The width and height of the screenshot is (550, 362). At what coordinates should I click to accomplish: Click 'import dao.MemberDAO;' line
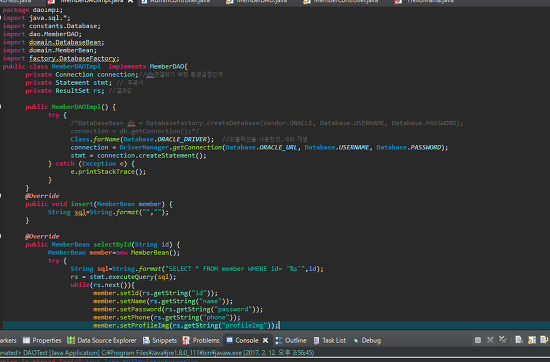(42, 34)
